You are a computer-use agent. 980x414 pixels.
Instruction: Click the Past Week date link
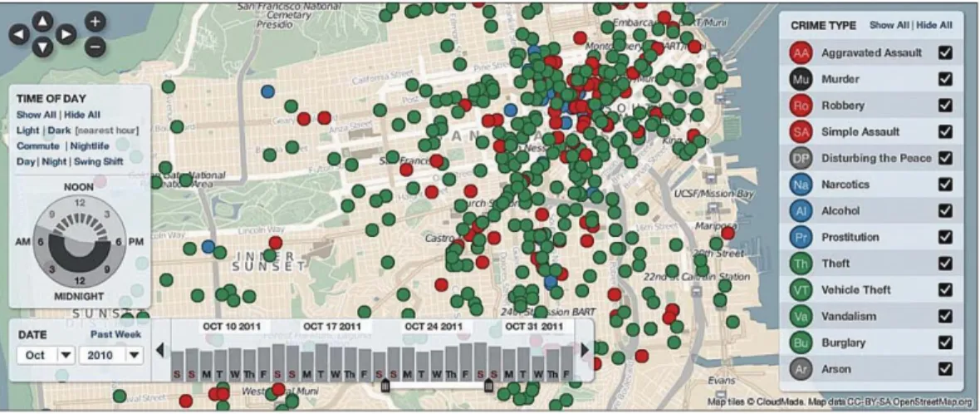pos(115,334)
